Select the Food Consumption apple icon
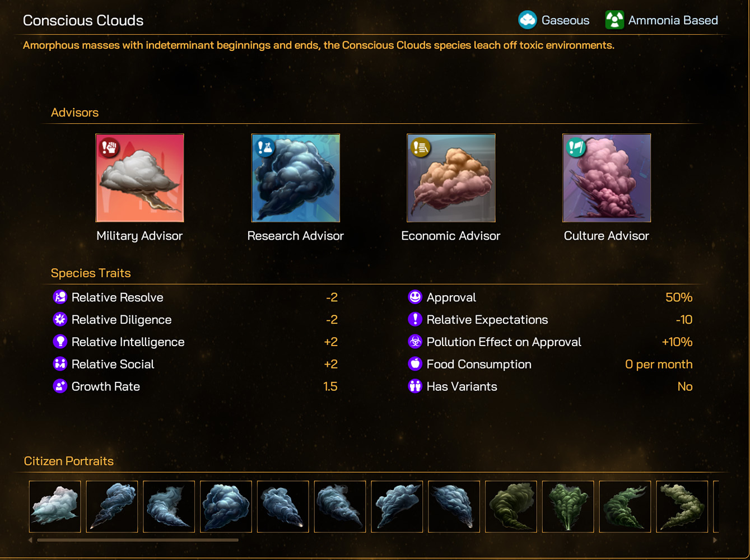This screenshot has width=750, height=560. (x=415, y=364)
